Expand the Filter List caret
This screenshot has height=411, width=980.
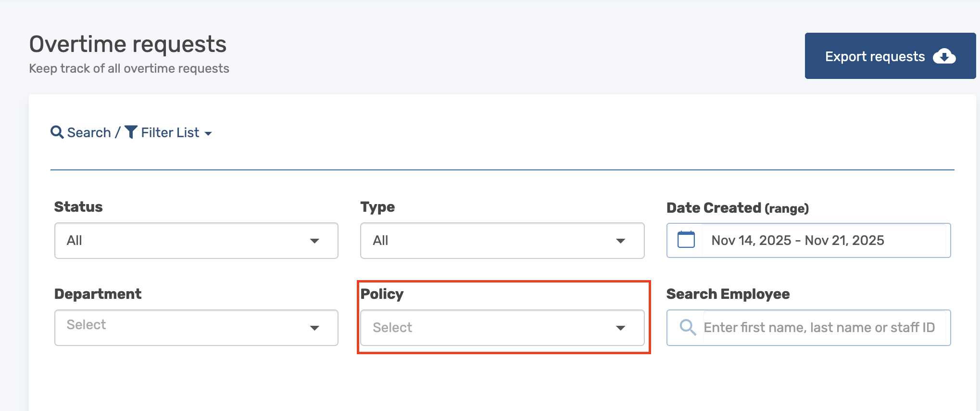[x=208, y=133]
